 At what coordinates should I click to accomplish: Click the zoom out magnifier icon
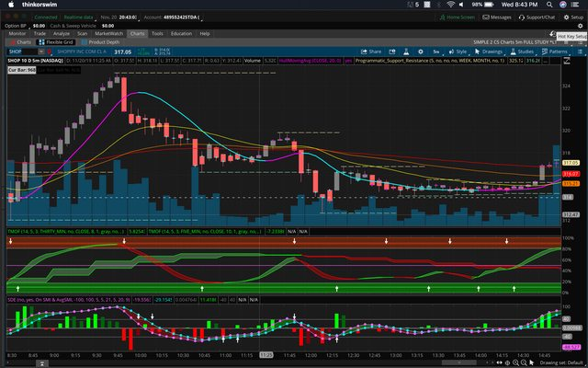tap(524, 362)
